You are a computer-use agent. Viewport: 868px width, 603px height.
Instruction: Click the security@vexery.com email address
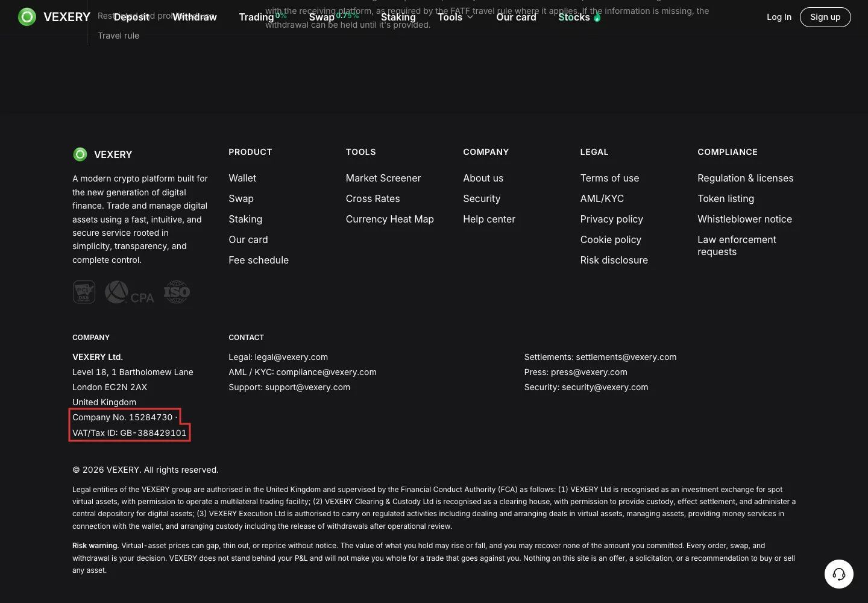click(x=605, y=387)
